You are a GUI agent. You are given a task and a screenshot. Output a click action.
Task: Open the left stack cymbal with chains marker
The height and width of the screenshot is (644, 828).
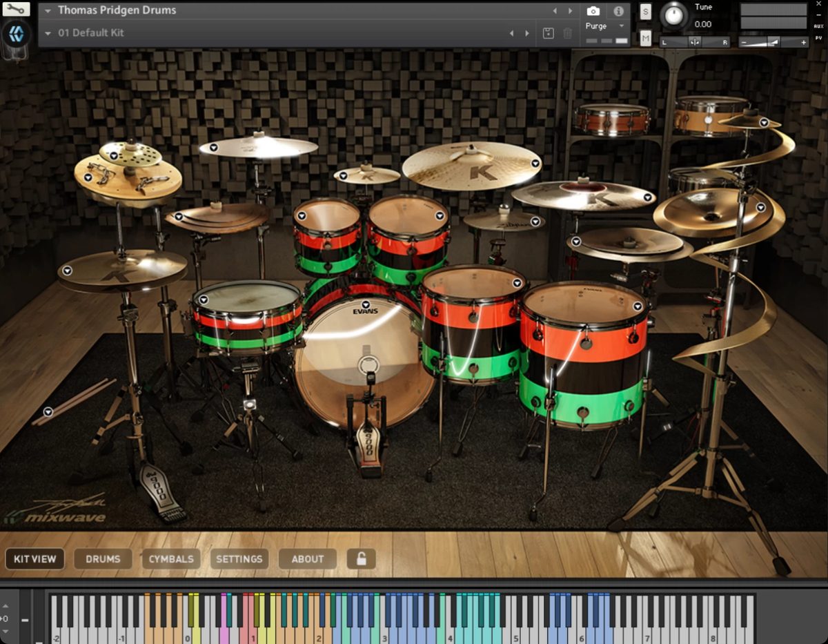[88, 177]
